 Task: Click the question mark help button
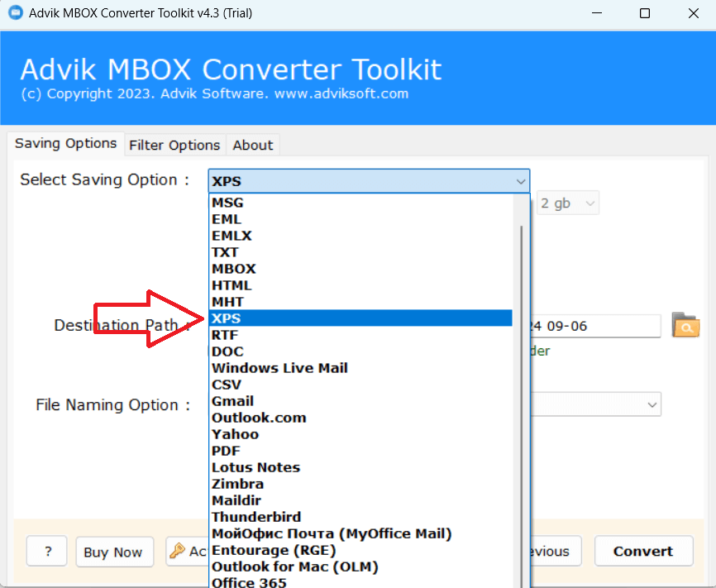point(47,551)
